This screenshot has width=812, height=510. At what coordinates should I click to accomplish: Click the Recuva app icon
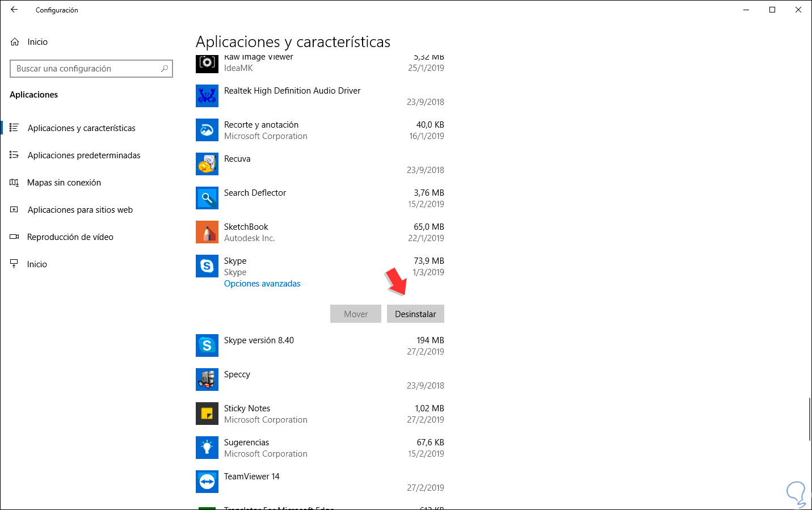[x=207, y=164]
